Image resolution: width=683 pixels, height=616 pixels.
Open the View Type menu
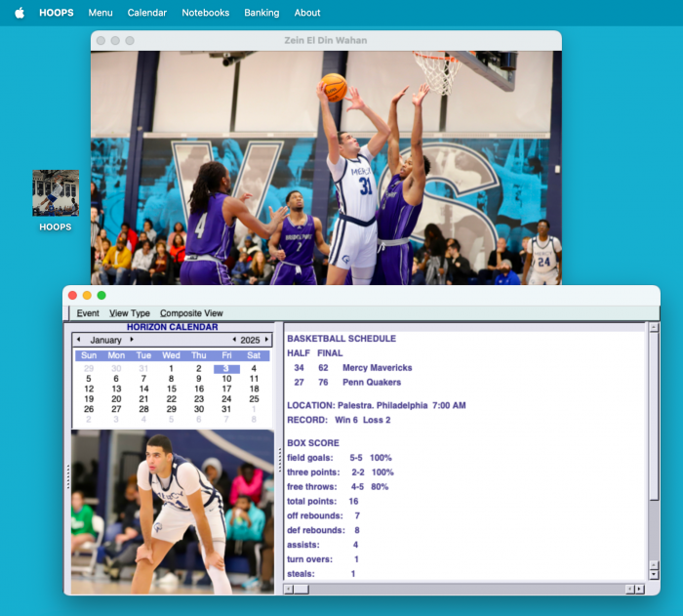tap(130, 313)
